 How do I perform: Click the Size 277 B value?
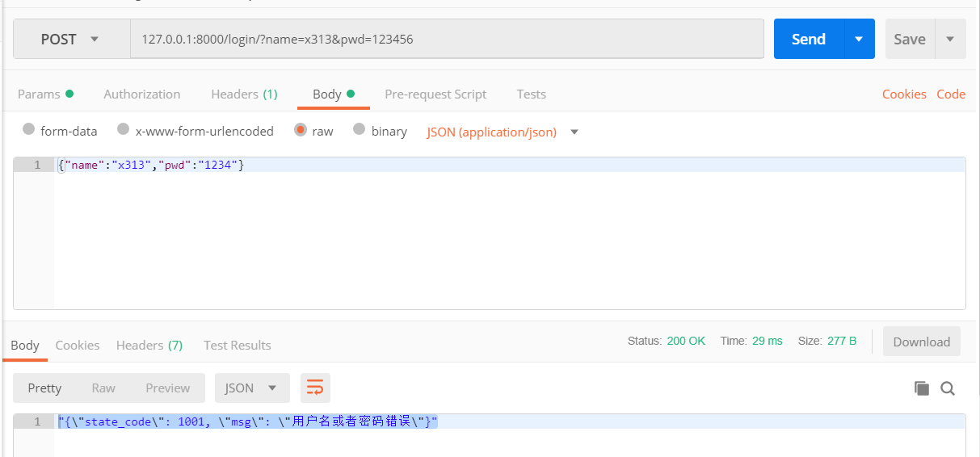click(842, 341)
